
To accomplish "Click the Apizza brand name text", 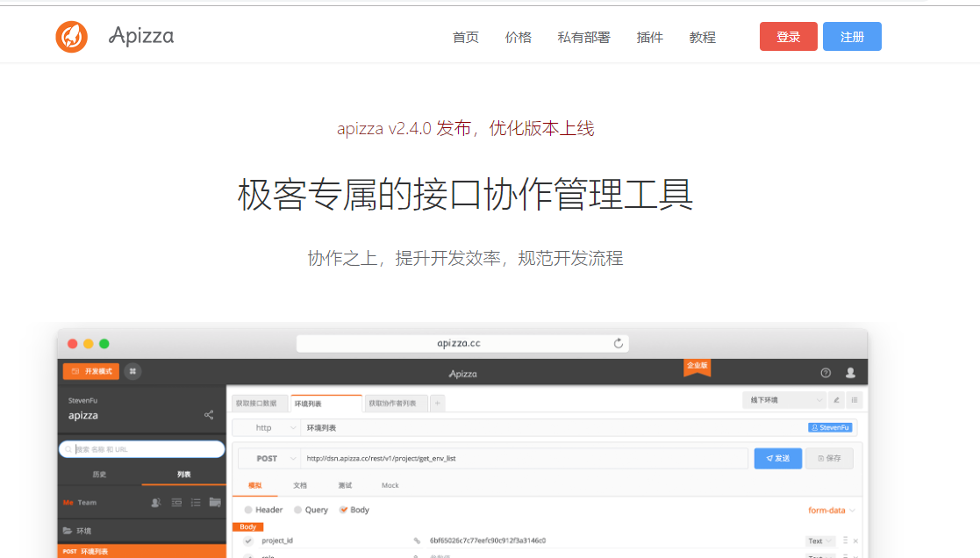I will pyautogui.click(x=141, y=36).
